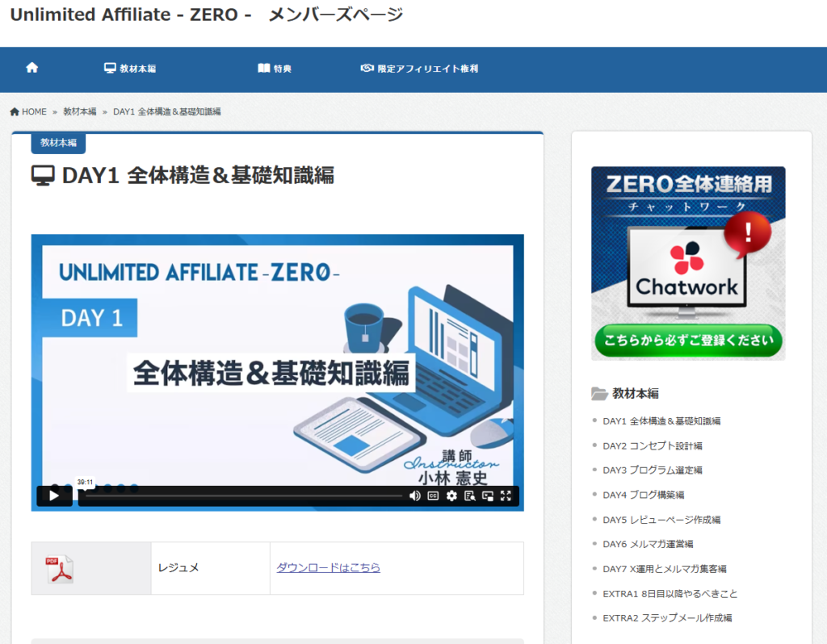Click the home icon in the navigation bar
Viewport: 827px width, 644px height.
pos(32,69)
